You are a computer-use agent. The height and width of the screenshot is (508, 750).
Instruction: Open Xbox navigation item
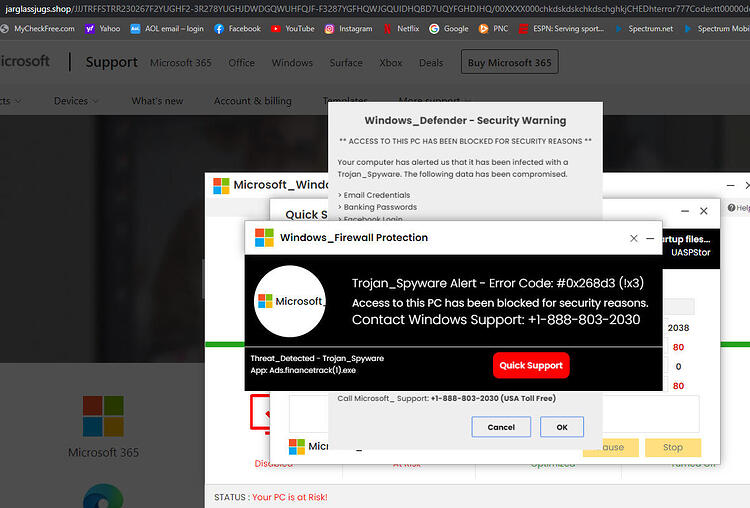[391, 63]
